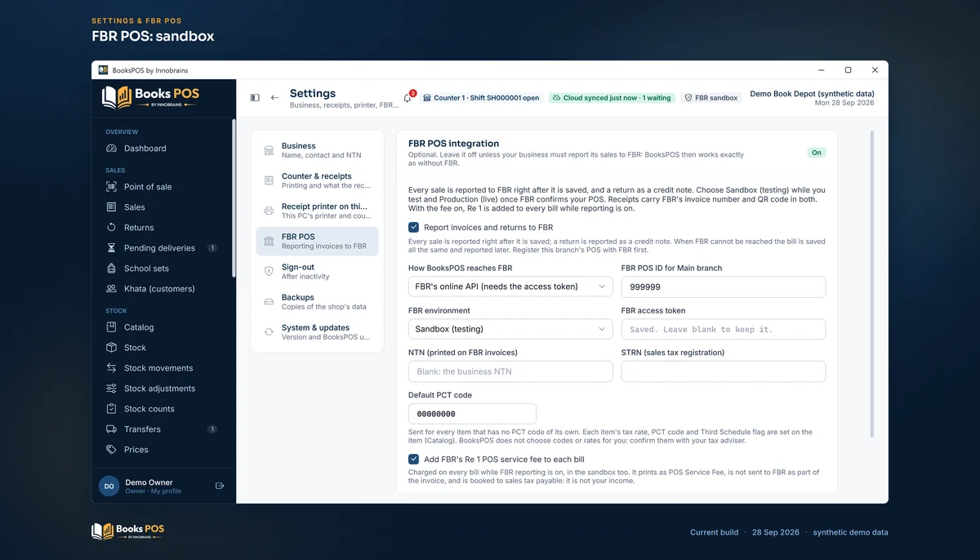Click Pending deliveries hourglass icon

(112, 248)
